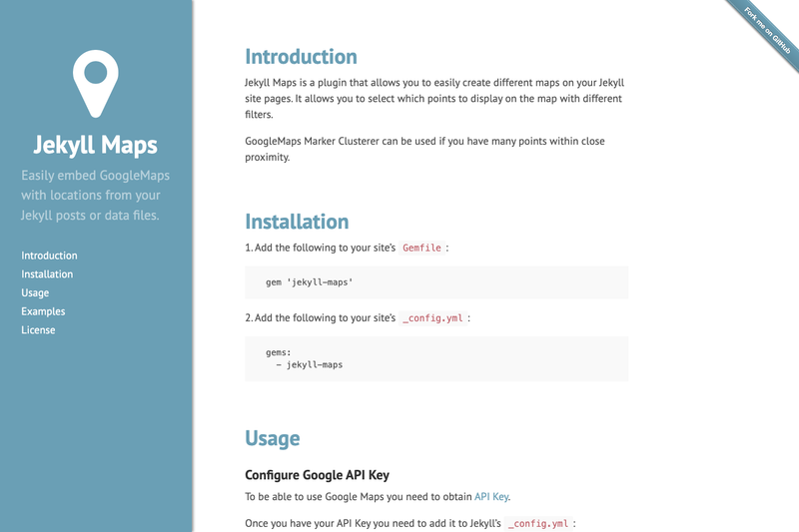Jump to Usage from sidebar navigation
This screenshot has width=799, height=532.
click(x=35, y=292)
